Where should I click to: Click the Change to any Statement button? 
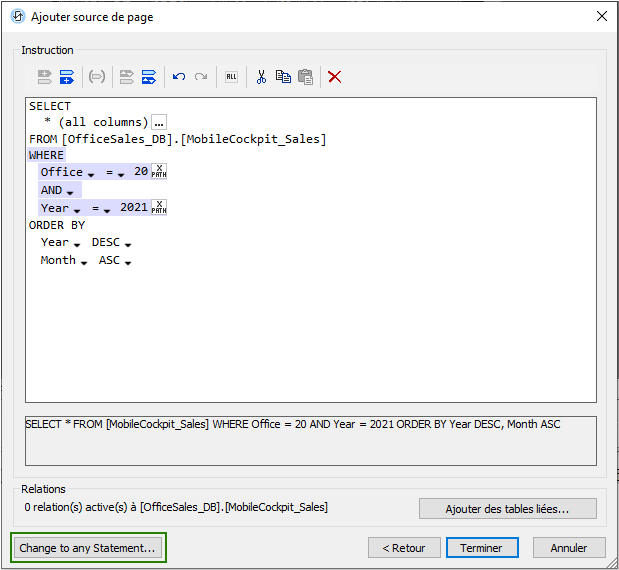point(88,548)
